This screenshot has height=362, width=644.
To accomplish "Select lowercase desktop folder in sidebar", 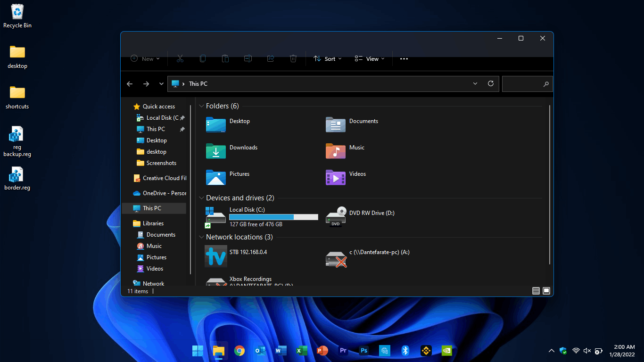I will coord(151,152).
